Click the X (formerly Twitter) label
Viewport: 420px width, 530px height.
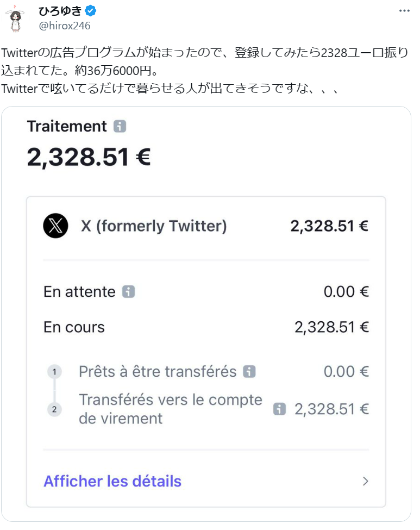pos(154,226)
